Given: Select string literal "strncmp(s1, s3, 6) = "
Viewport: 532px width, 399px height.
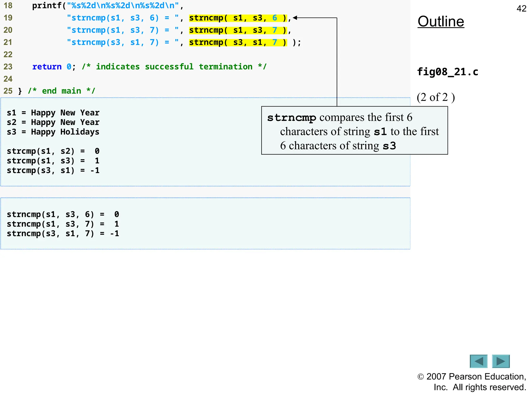Looking at the screenshot, I should point(123,18).
